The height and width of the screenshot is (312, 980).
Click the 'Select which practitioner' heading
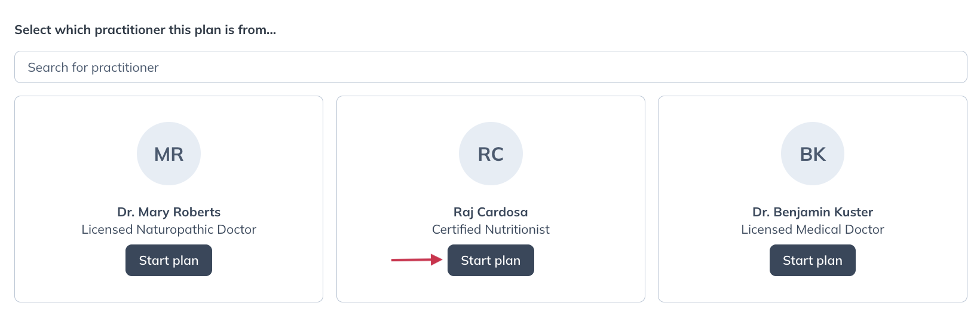coord(145,30)
